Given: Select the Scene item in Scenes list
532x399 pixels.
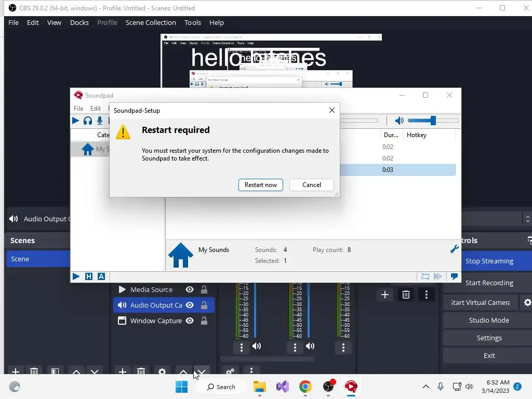Looking at the screenshot, I should [x=38, y=259].
